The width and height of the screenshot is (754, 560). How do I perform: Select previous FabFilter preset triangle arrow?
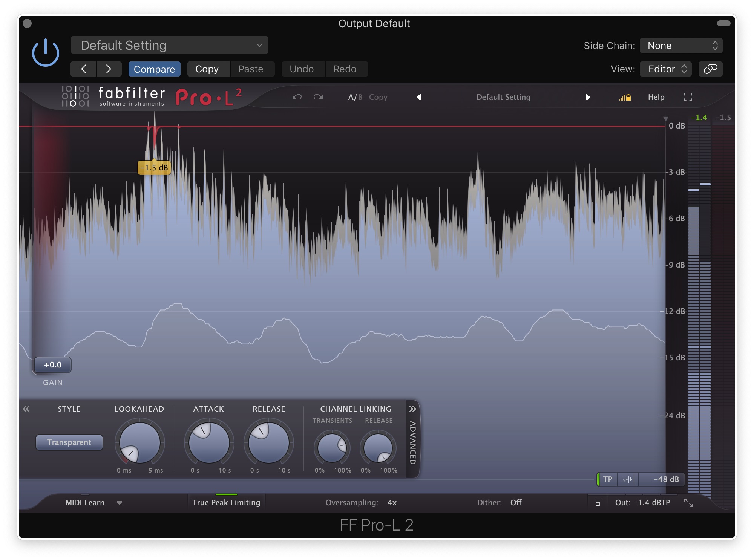tap(419, 97)
